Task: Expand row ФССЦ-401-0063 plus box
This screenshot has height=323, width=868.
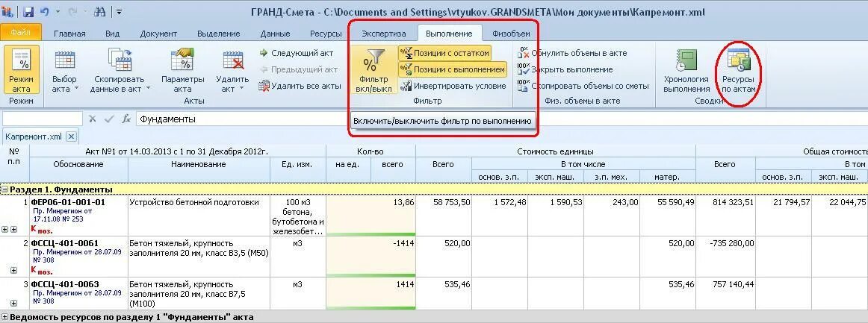Action: (x=14, y=303)
